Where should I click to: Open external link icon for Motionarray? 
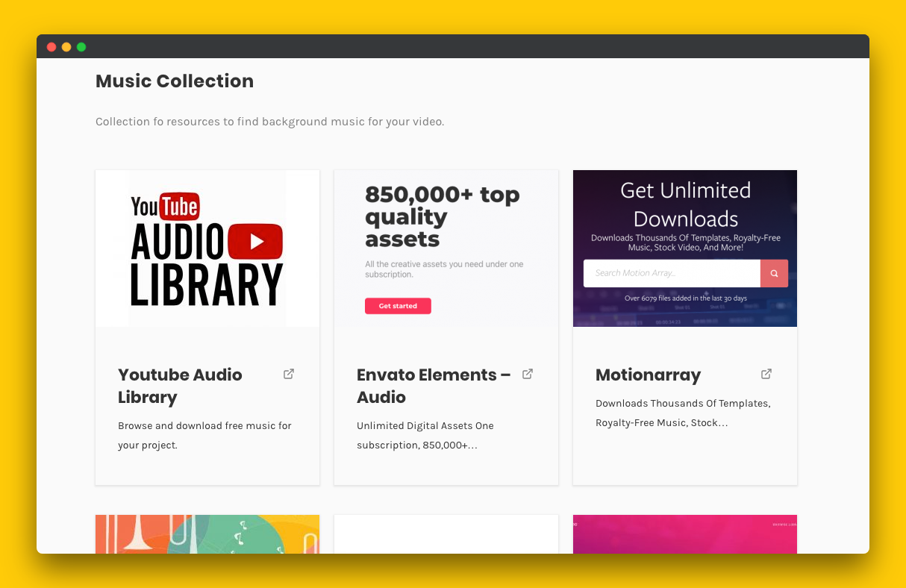(x=766, y=374)
